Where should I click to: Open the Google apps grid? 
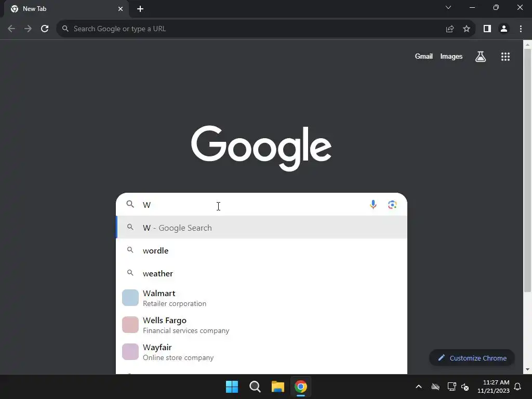(x=506, y=57)
